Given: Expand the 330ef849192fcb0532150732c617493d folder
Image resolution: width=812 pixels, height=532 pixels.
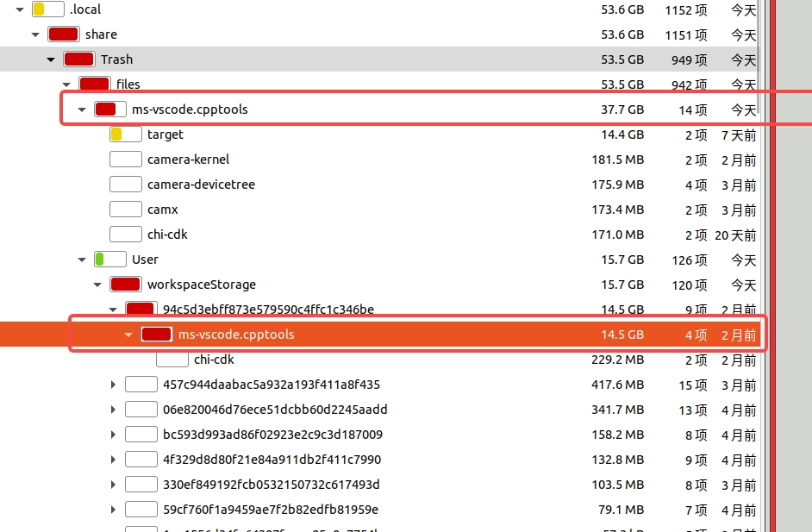Looking at the screenshot, I should click(x=113, y=485).
